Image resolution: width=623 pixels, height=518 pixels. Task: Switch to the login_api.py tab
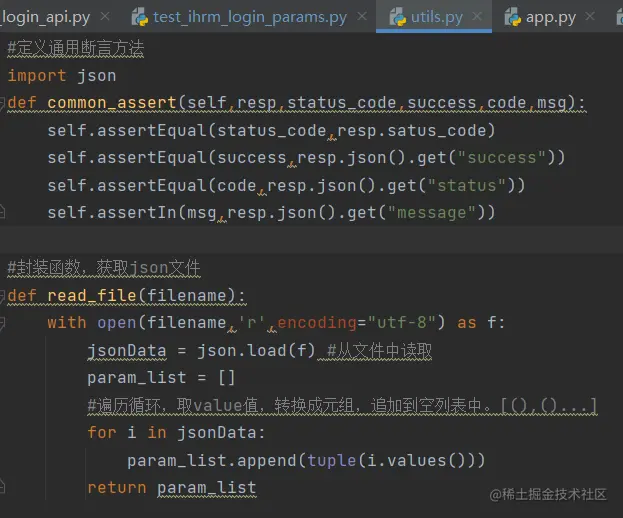click(45, 17)
